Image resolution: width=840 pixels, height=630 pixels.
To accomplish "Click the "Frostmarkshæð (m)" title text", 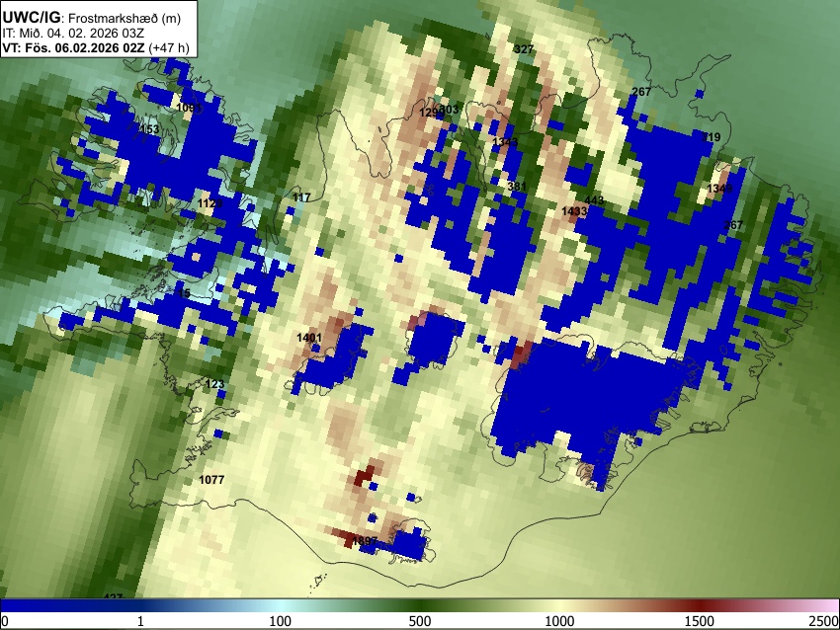I will [125, 18].
